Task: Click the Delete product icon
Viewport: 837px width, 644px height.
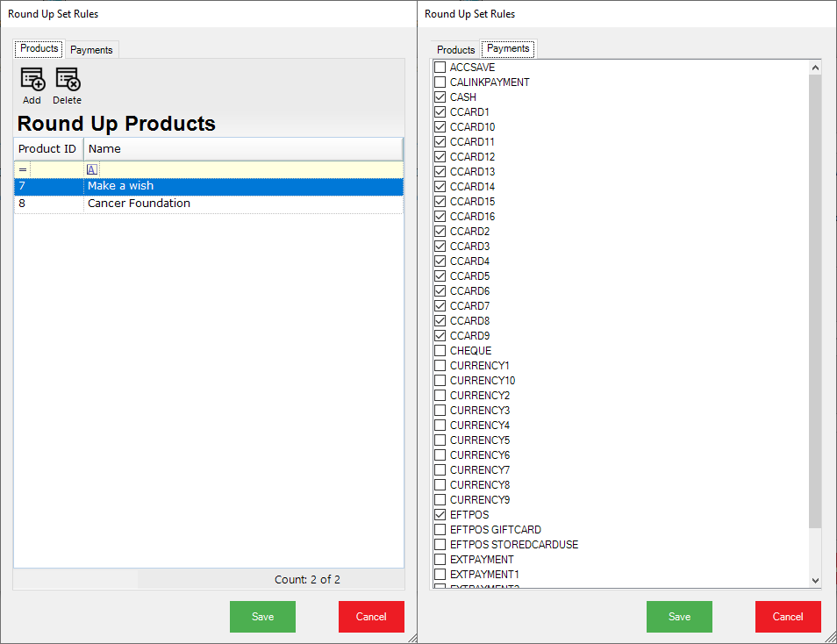Action: pyautogui.click(x=68, y=80)
